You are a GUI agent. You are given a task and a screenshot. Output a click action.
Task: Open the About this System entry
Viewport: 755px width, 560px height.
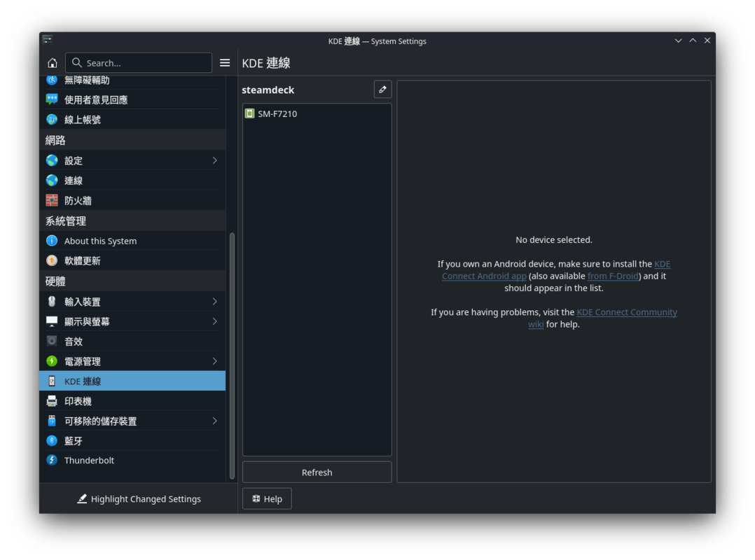[132, 241]
